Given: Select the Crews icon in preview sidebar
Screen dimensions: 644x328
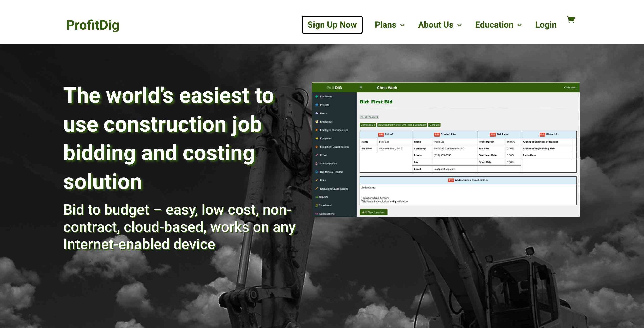Looking at the screenshot, I should click(x=317, y=155).
